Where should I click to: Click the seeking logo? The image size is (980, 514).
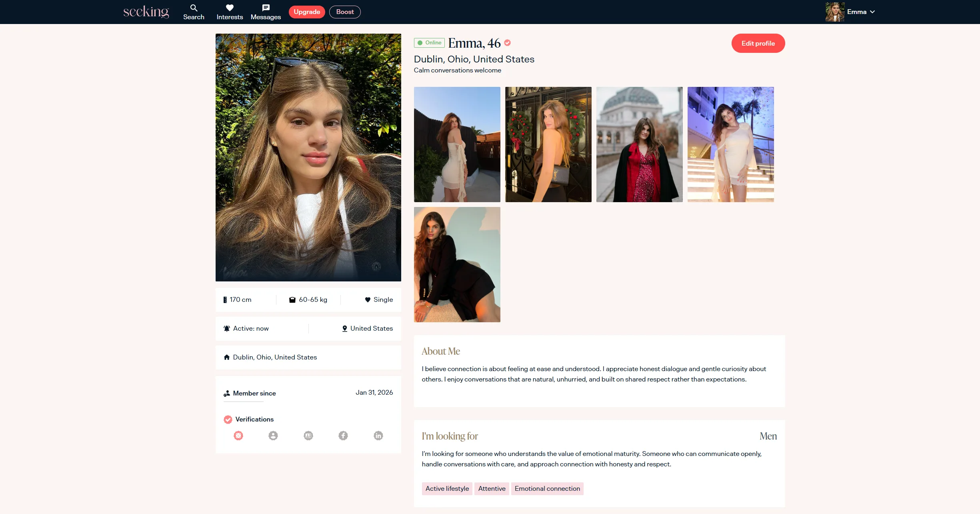click(146, 12)
